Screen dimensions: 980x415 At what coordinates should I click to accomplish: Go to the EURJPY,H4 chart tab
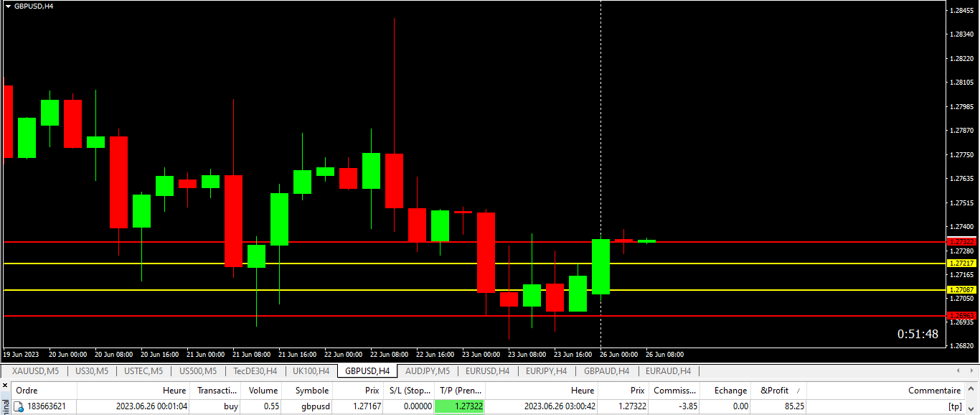tap(546, 371)
